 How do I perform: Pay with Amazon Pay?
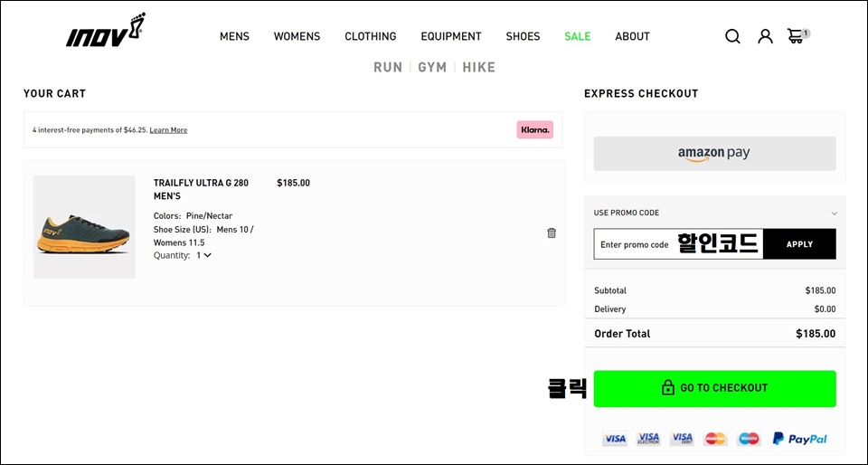714,153
